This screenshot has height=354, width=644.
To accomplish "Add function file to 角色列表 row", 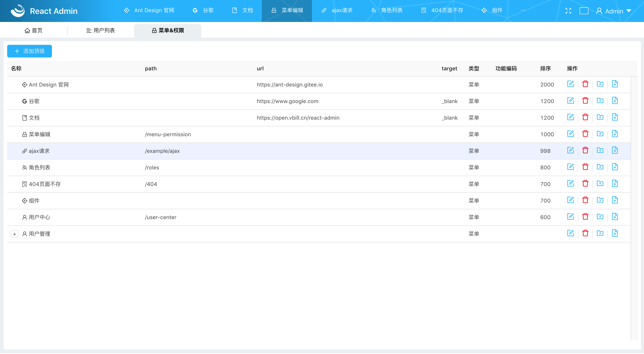I will pos(614,166).
